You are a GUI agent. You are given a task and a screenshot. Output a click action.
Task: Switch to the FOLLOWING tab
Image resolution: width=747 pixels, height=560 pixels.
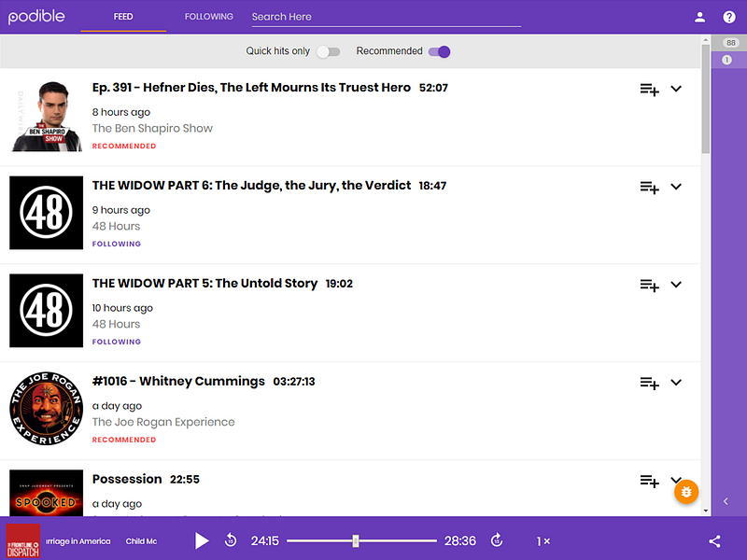(x=208, y=17)
